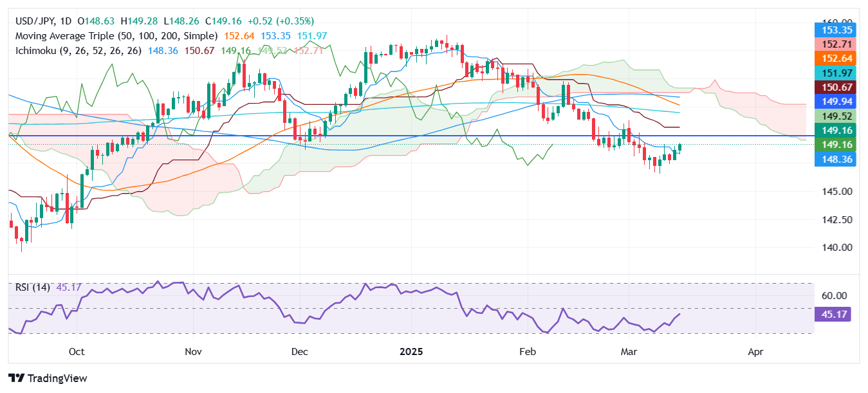868x393 pixels.
Task: Select the Moving Average Triple indicator legend
Action: point(116,36)
